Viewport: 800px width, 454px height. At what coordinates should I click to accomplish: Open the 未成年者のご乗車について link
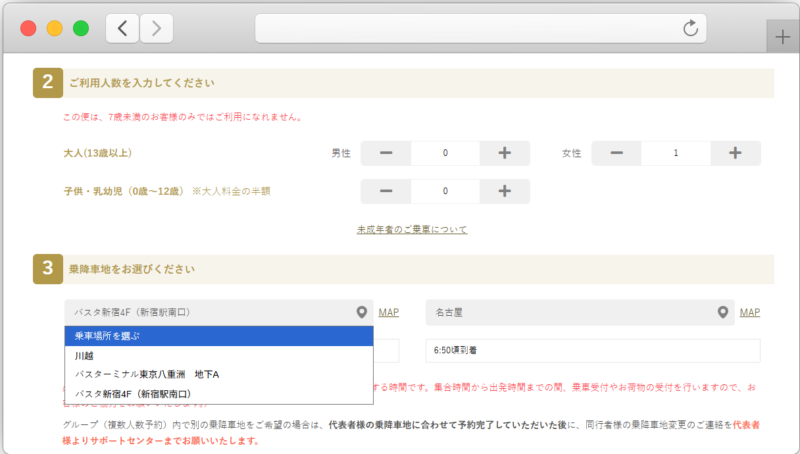412,230
